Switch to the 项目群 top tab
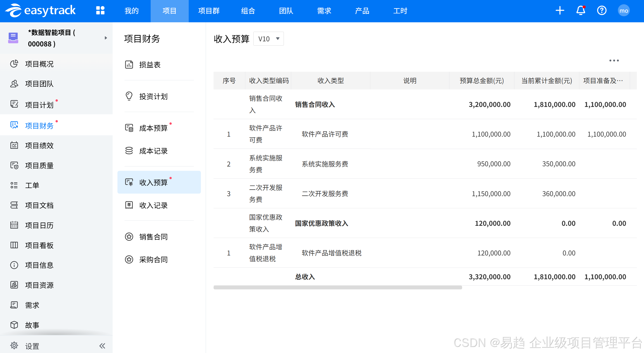The width and height of the screenshot is (644, 353). (x=209, y=11)
